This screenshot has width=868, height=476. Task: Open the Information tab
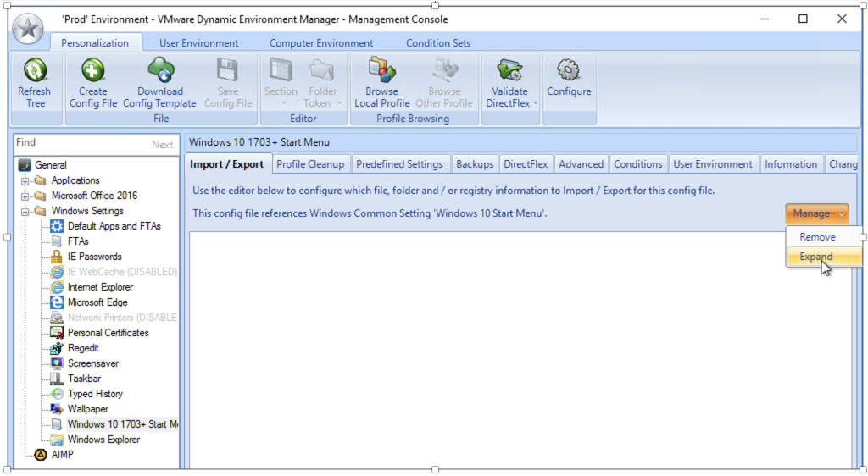[x=791, y=164]
